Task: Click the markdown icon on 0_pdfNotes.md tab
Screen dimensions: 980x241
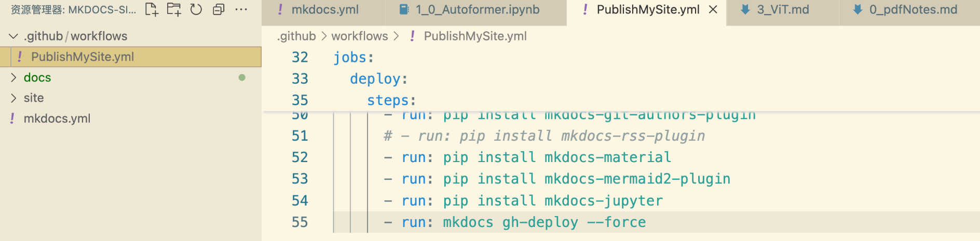Action: point(857,9)
